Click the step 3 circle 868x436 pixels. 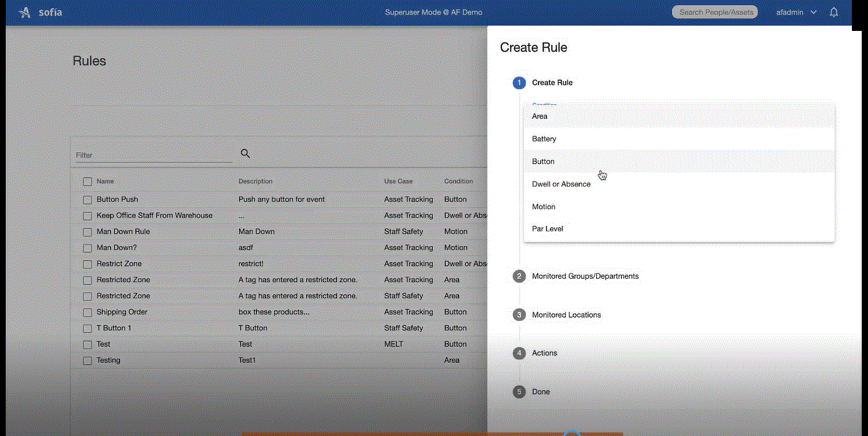[x=519, y=314]
